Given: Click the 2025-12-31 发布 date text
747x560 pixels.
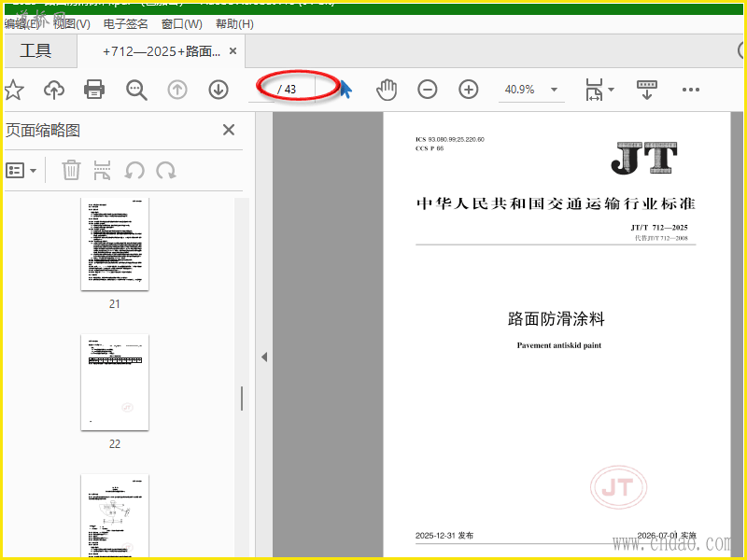Looking at the screenshot, I should pos(444,535).
